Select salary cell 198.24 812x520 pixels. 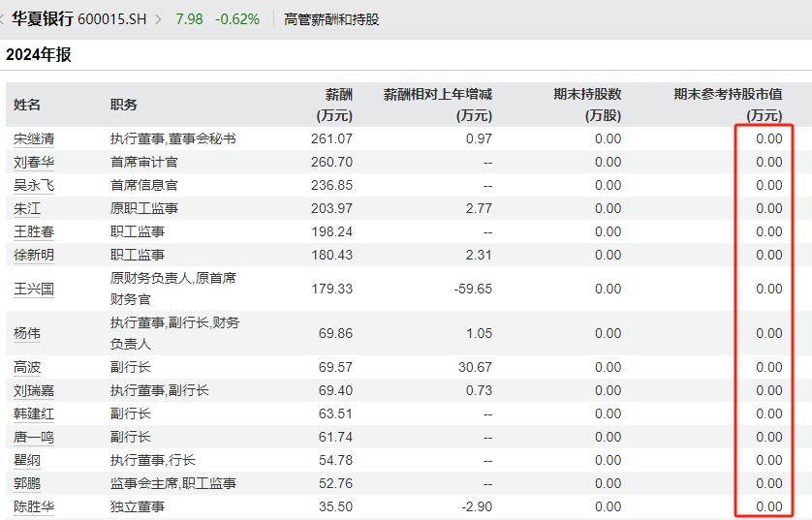point(332,231)
